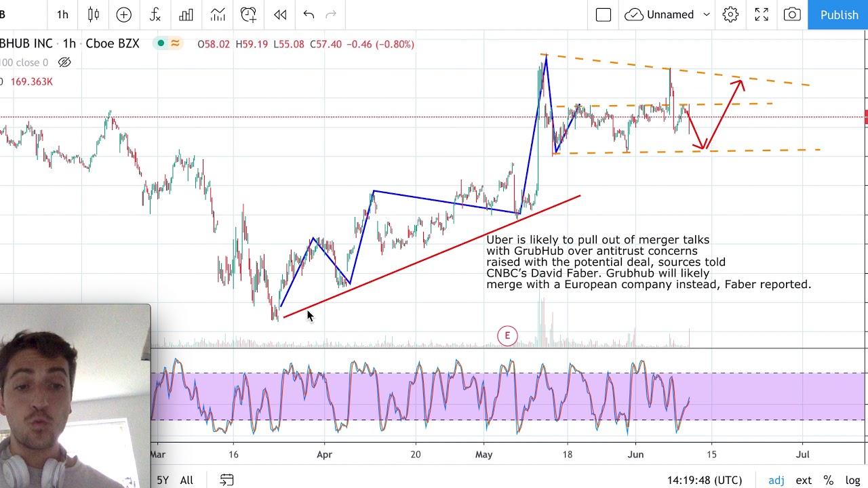The image size is (868, 488).
Task: Toggle adjusted data with adj
Action: pos(776,480)
